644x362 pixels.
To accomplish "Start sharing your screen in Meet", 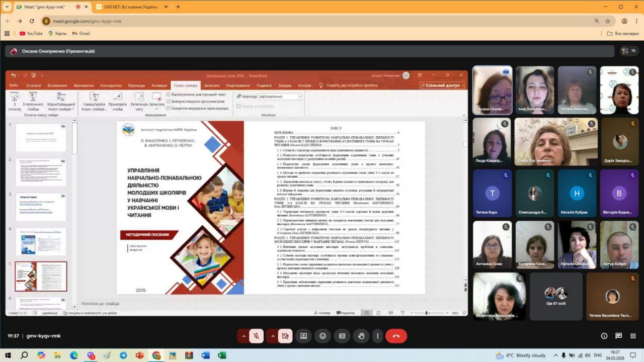I will (x=304, y=336).
